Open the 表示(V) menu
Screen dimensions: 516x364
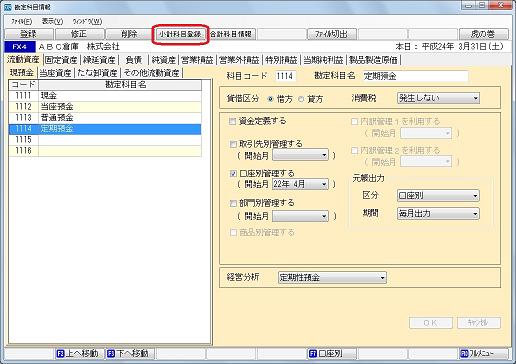tap(52, 22)
